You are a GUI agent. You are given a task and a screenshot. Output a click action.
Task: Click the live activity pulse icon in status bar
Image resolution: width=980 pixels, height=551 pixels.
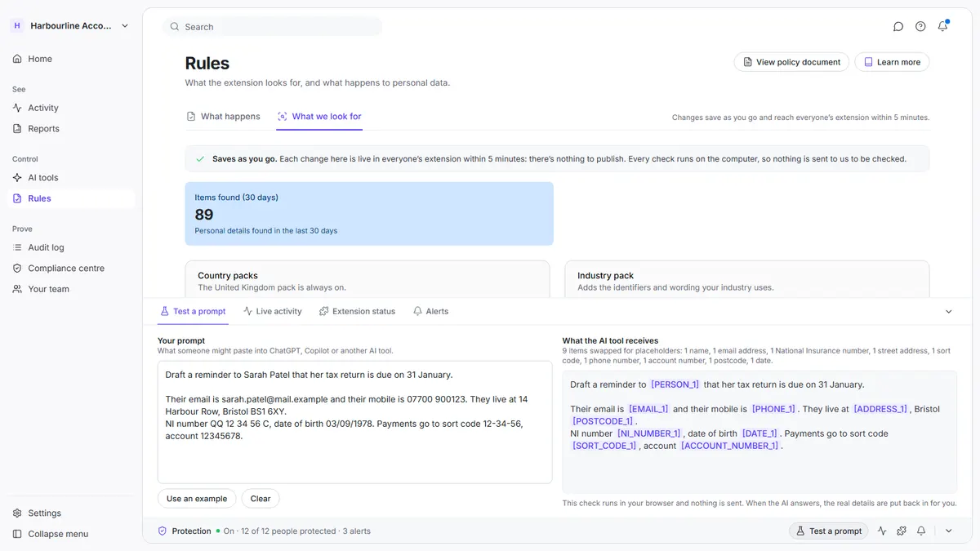tap(882, 531)
